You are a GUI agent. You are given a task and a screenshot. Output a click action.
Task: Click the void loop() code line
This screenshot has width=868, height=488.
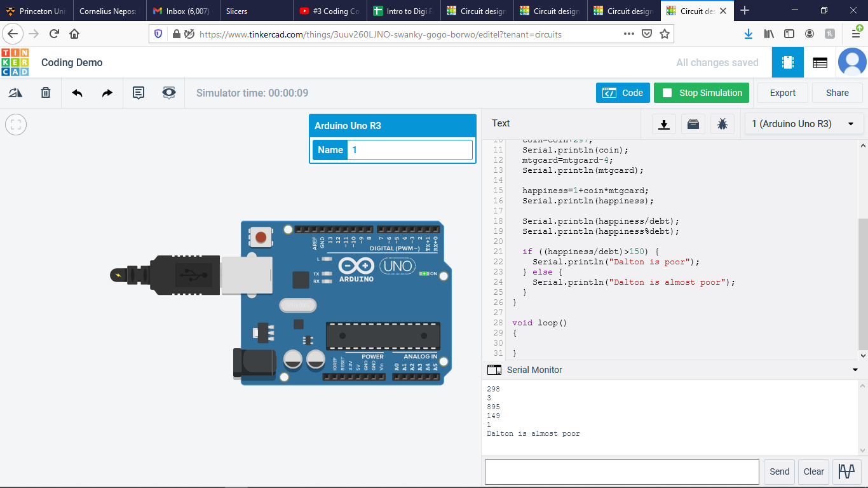539,323
